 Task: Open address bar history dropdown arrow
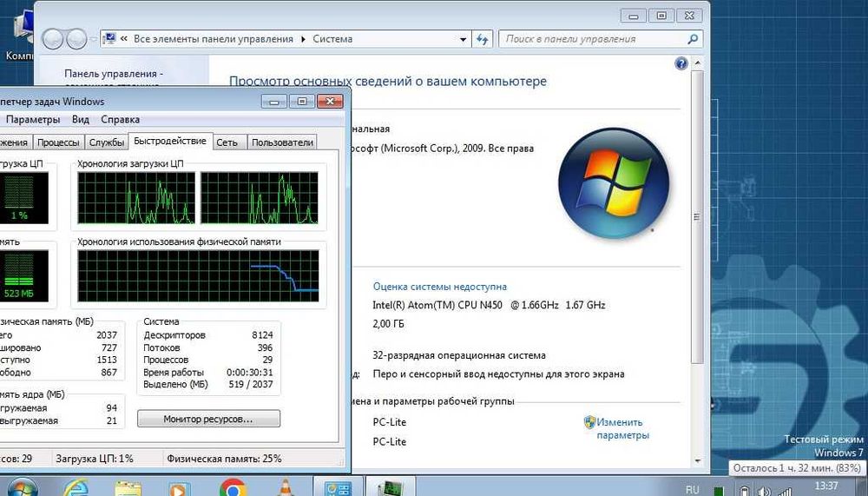[x=463, y=39]
